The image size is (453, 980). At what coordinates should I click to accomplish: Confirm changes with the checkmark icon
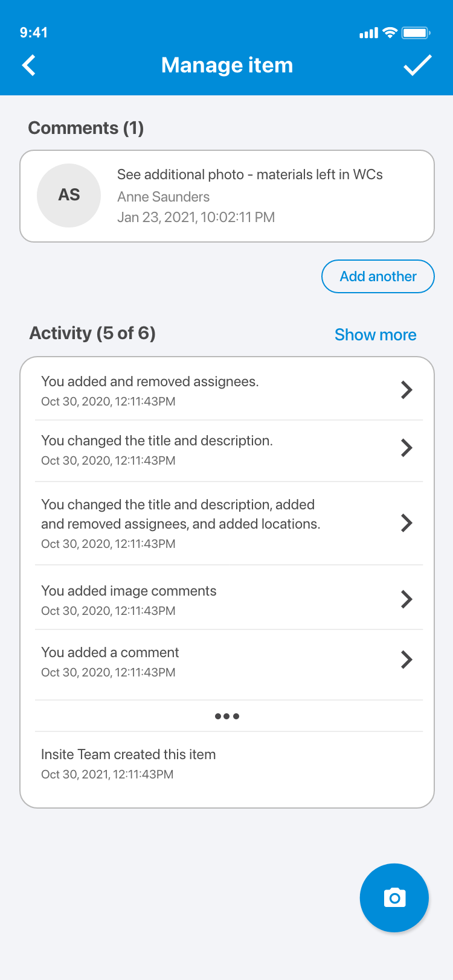(417, 65)
